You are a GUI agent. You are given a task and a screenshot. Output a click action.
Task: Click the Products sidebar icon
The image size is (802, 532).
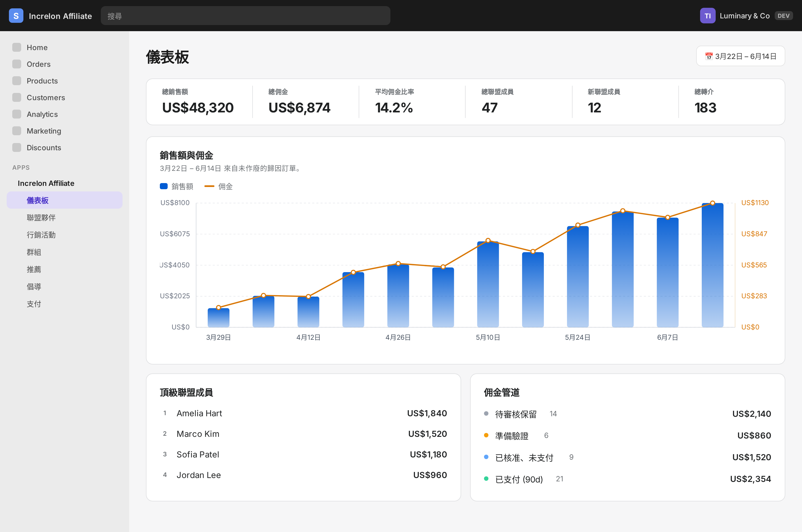17,81
